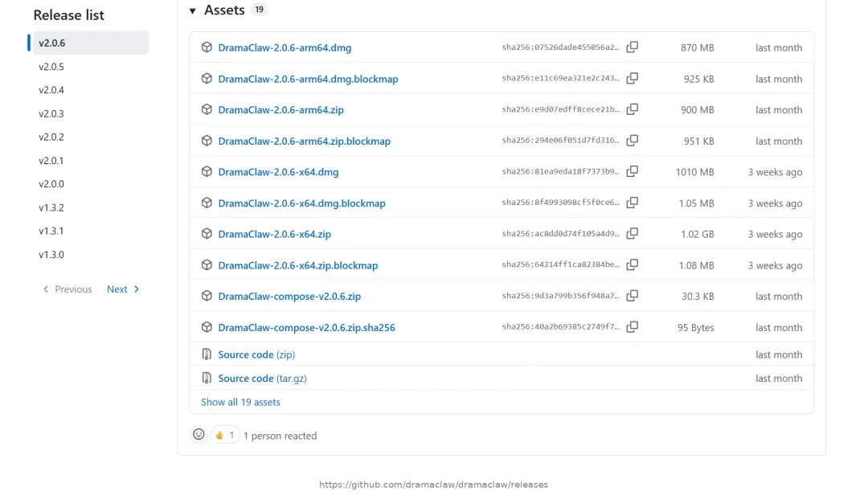Viewport: 868px width, 500px height.
Task: Copy the hash of DramaClaw-compose-v2.0.6.zip.sha256
Action: (x=632, y=327)
